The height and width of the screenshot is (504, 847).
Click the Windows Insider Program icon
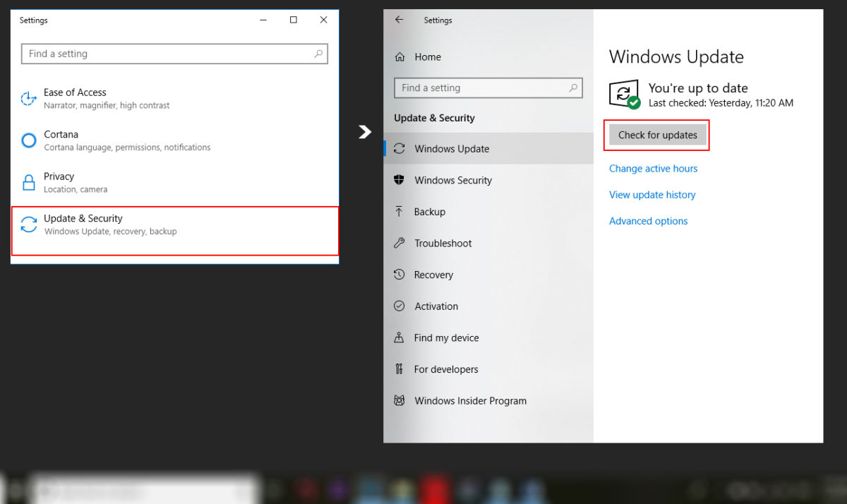(400, 401)
